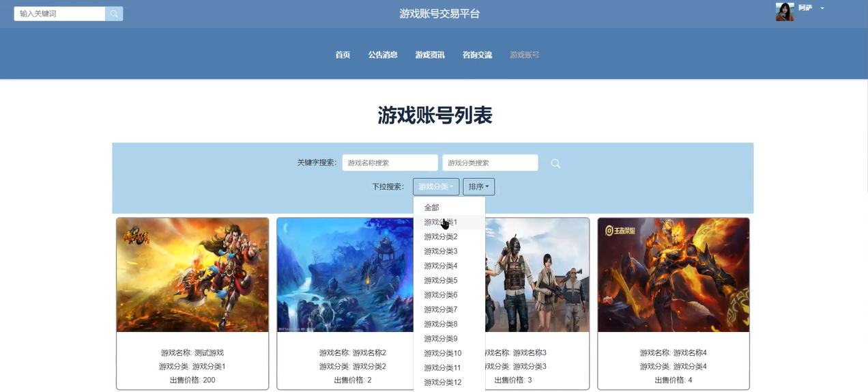Viewport: 868px width, 392px height.
Task: Click text 游戏名称: 游戏名称4
Action: (674, 353)
